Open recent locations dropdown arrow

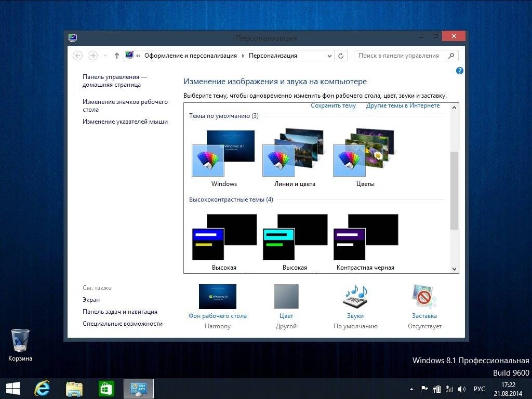105,56
